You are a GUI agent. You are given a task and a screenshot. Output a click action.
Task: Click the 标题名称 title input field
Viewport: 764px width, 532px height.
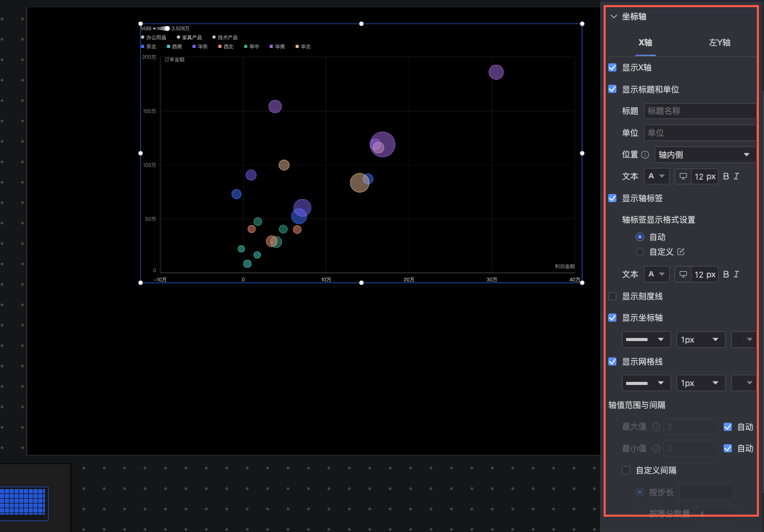pyautogui.click(x=700, y=111)
